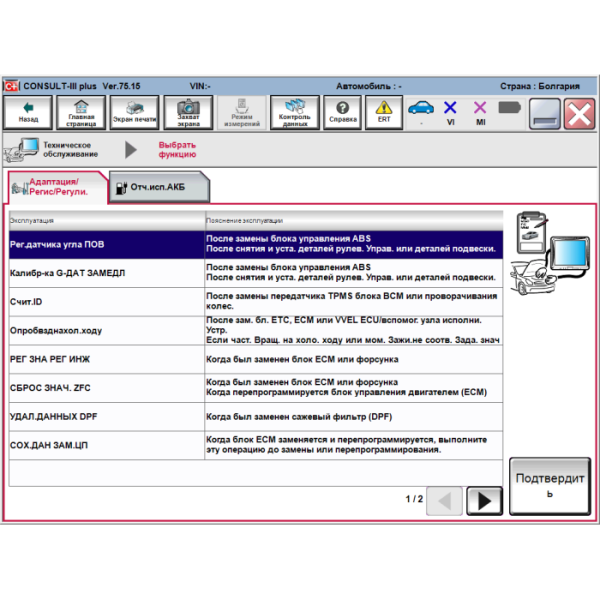This screenshot has width=600, height=600.
Task: Go to next page with right arrow
Action: coord(485,499)
